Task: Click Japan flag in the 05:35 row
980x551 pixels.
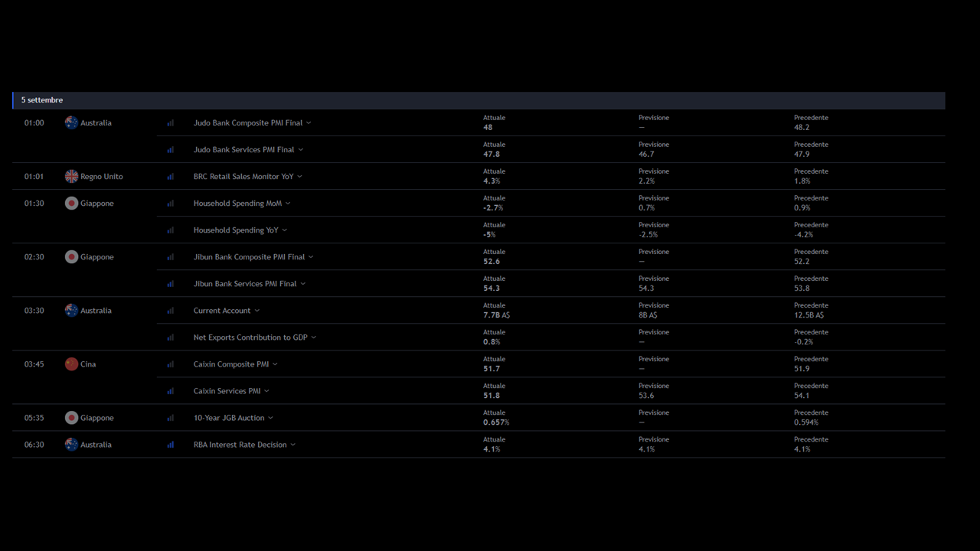Action: pyautogui.click(x=71, y=418)
